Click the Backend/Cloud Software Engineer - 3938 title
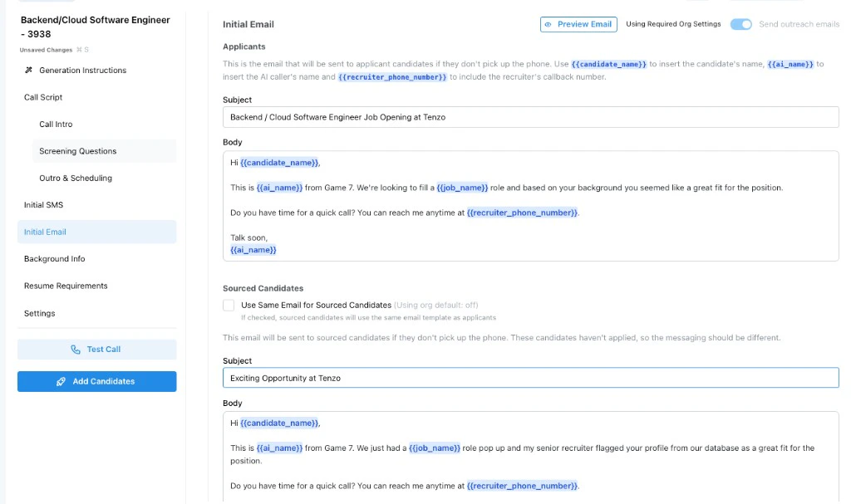Viewport: 851px width, 504px height. coord(95,27)
